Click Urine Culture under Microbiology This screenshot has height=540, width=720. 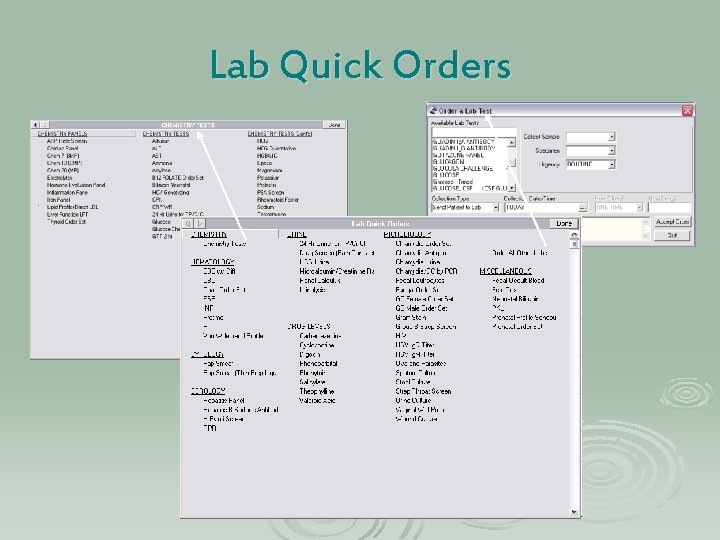[413, 400]
